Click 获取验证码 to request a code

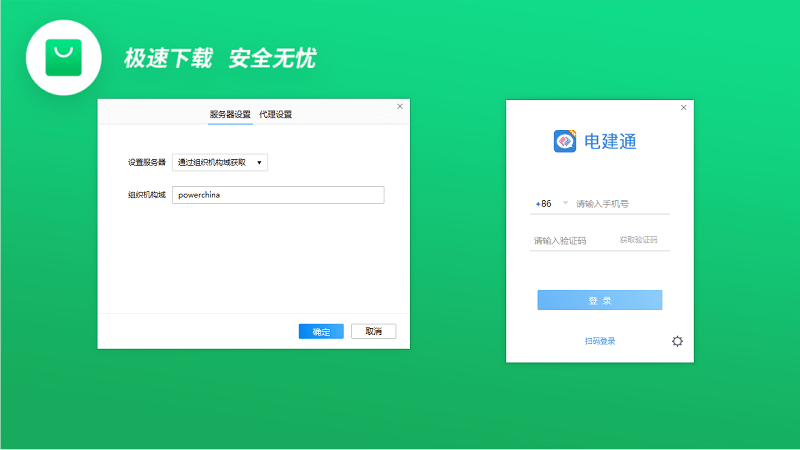(639, 240)
